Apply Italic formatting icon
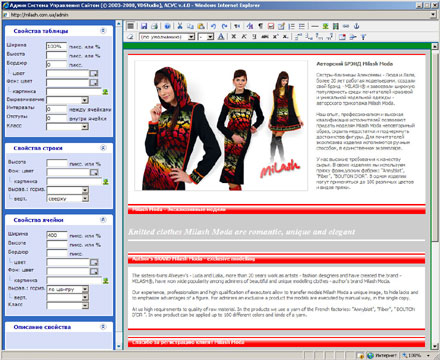 (244, 37)
